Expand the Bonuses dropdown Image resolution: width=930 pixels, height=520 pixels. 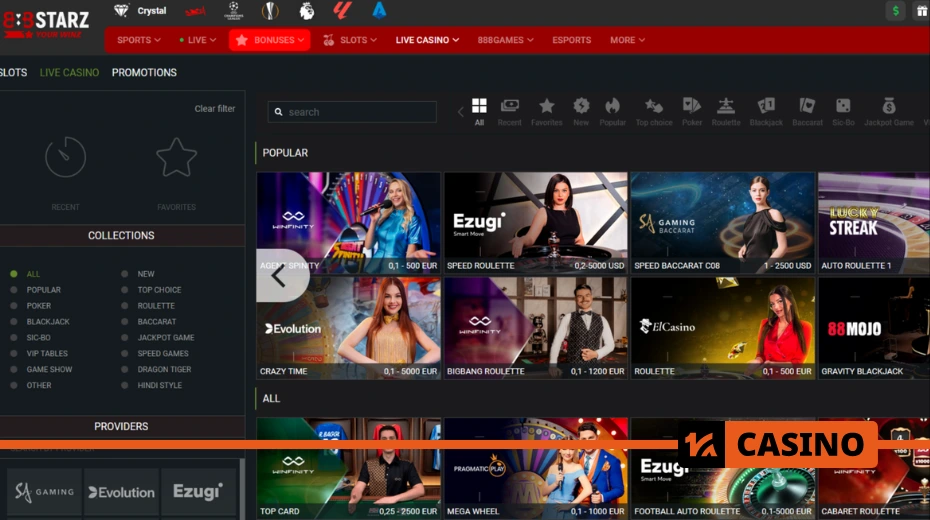270,40
